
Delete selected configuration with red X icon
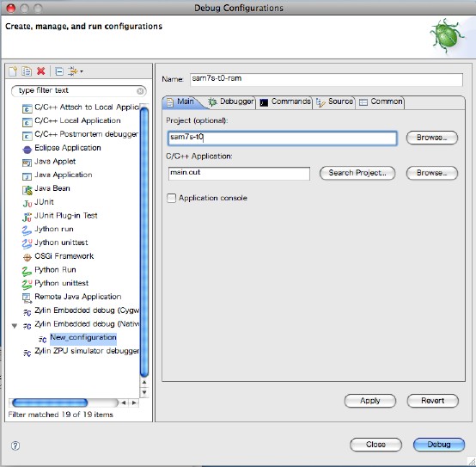click(x=41, y=71)
